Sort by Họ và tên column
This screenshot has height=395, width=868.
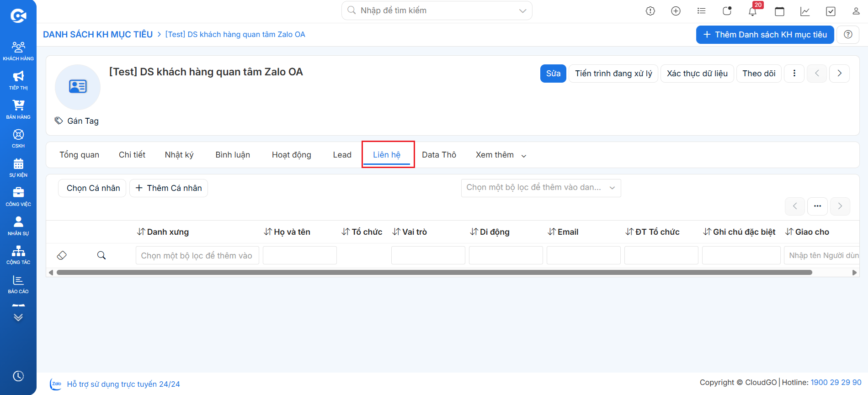(287, 232)
